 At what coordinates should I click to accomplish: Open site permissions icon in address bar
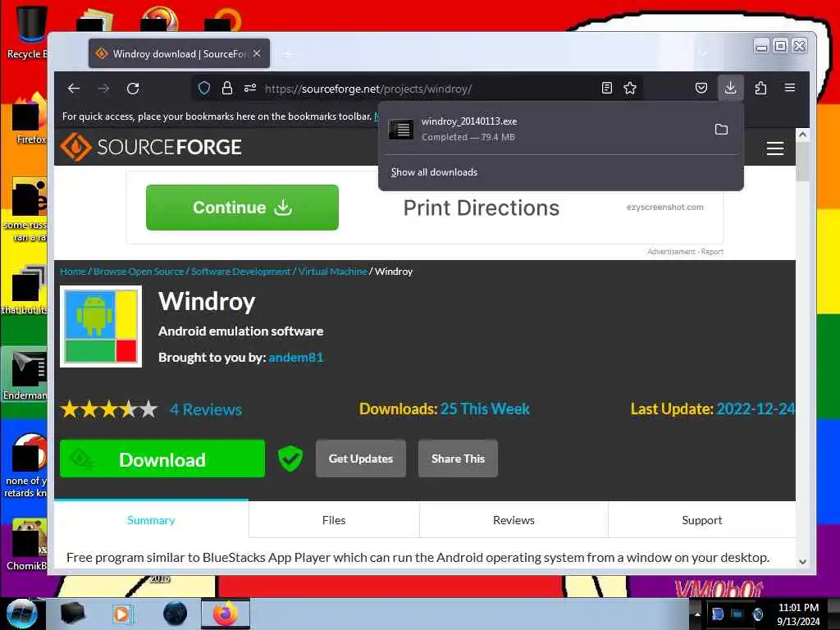pyautogui.click(x=250, y=89)
